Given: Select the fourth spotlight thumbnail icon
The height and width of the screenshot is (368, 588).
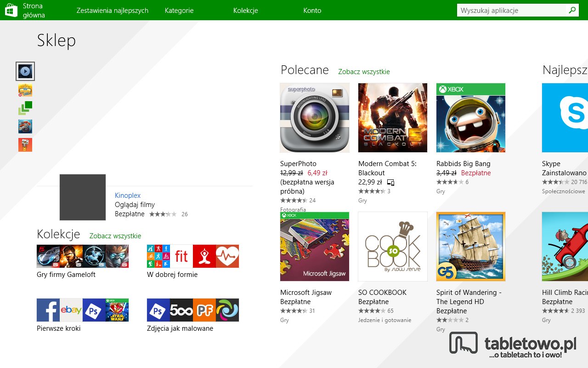Looking at the screenshot, I should pyautogui.click(x=25, y=126).
